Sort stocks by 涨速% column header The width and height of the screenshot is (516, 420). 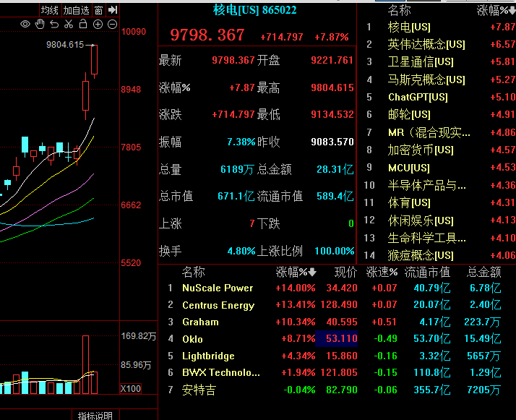click(x=382, y=272)
